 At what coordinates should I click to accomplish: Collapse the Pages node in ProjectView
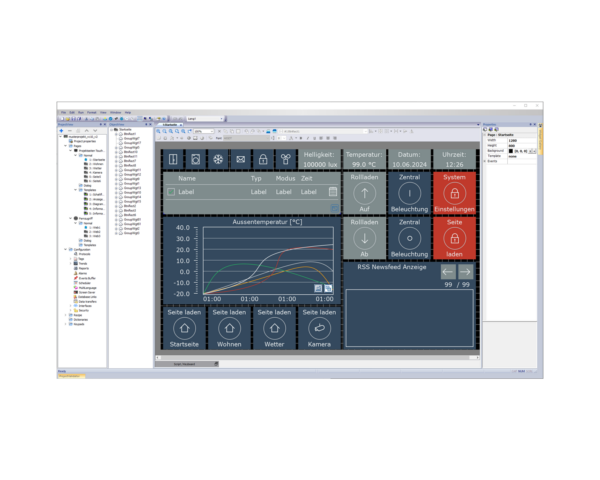(65, 146)
